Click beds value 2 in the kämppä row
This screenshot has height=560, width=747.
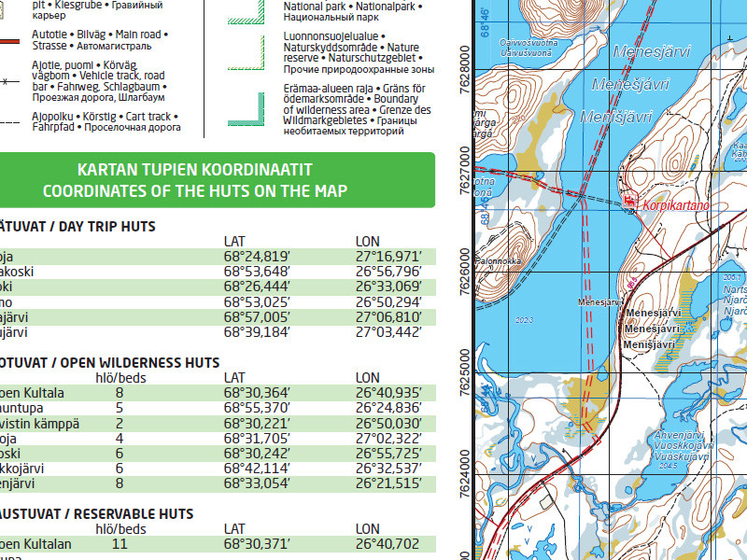point(120,424)
